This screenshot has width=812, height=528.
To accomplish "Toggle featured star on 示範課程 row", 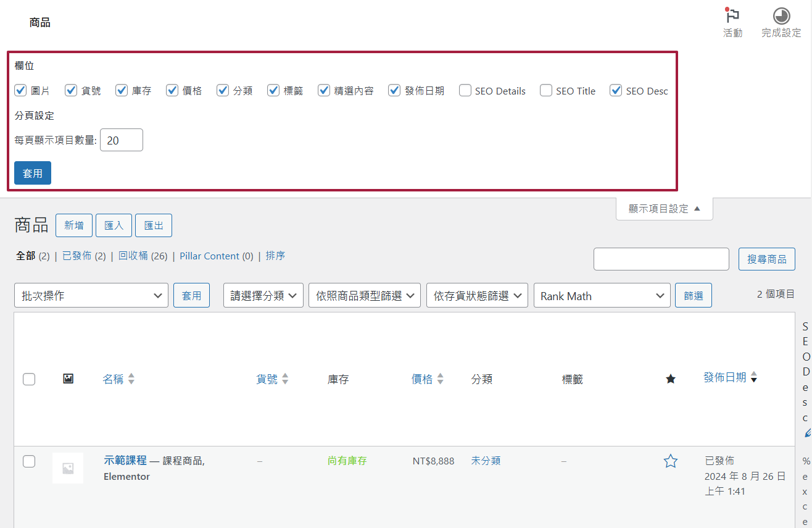I will 671,461.
